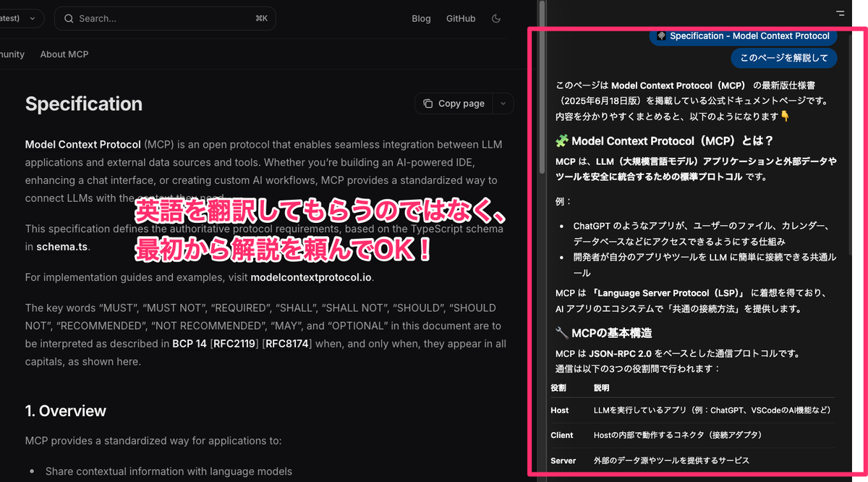Click the 1. Overview section heading
Viewport: 868px width, 482px height.
coord(66,411)
